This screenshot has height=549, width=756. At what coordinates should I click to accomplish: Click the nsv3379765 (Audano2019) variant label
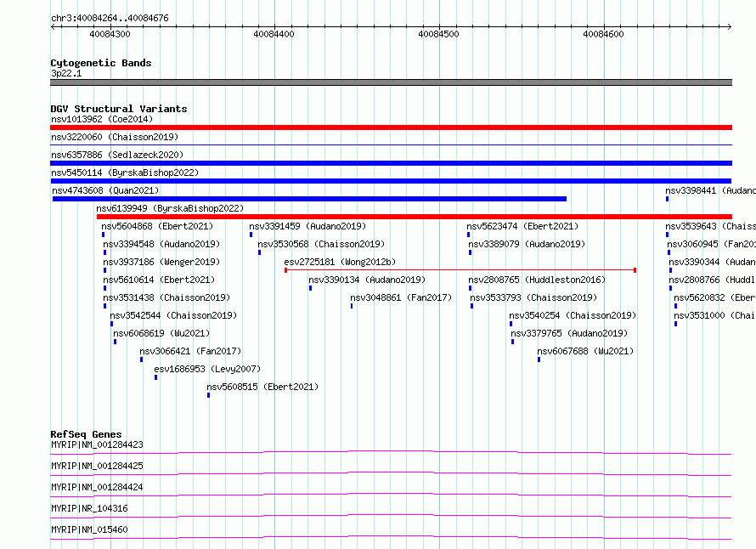[569, 333]
